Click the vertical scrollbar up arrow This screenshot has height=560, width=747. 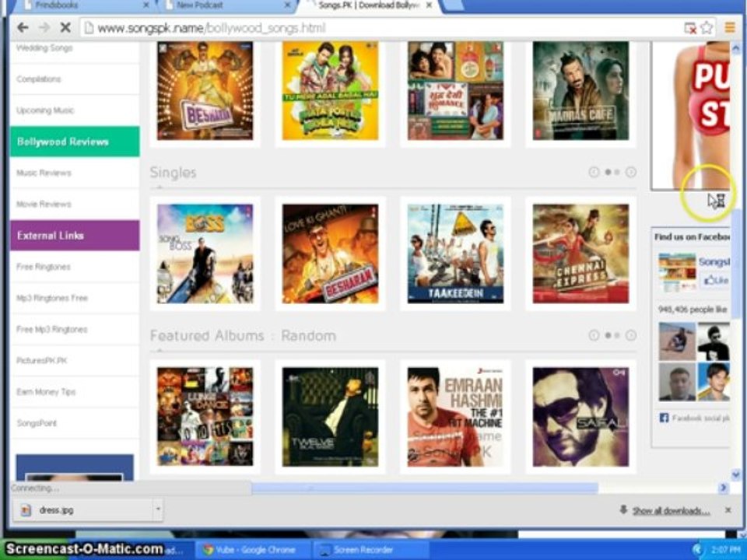tap(735, 47)
